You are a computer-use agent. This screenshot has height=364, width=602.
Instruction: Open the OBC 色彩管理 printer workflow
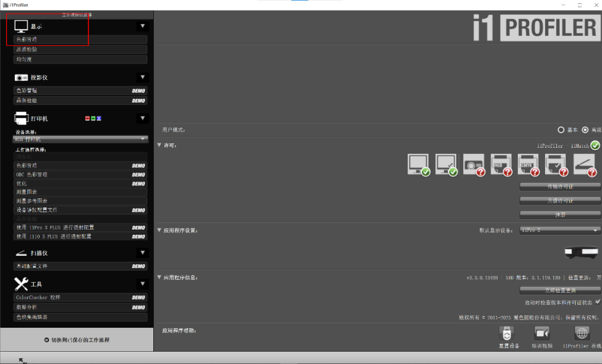(80, 174)
